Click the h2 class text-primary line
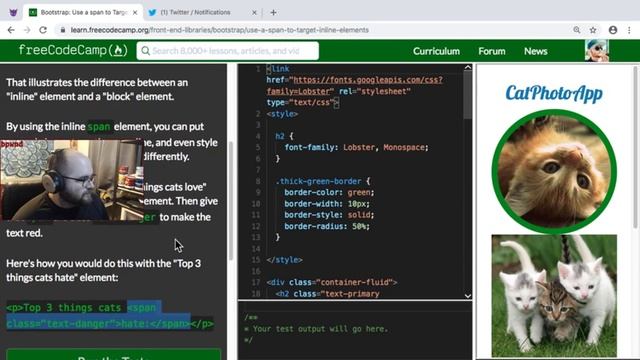Image resolution: width=640 pixels, height=360 pixels. pyautogui.click(x=327, y=294)
